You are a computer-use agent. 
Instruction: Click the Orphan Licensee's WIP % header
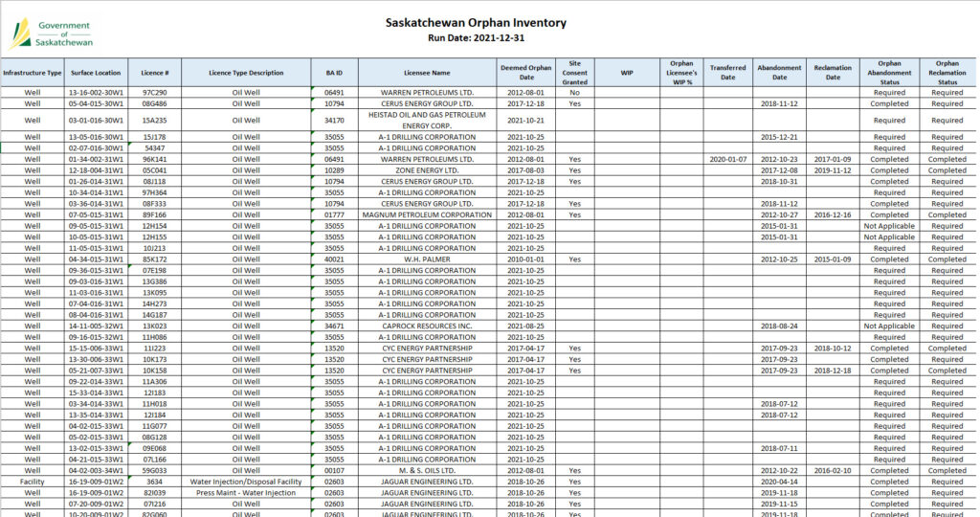point(681,73)
